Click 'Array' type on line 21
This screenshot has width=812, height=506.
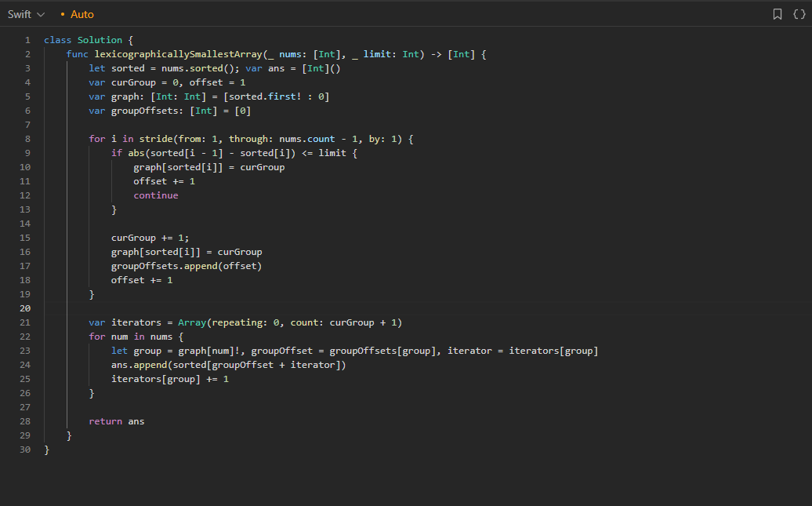click(192, 322)
